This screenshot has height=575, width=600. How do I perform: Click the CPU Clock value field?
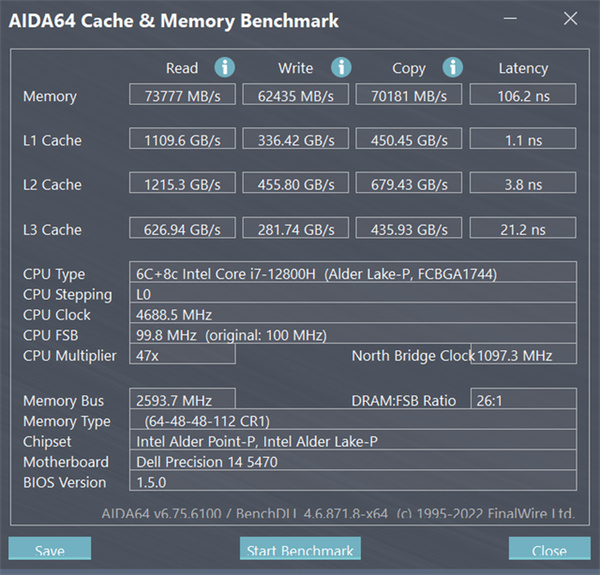(353, 314)
